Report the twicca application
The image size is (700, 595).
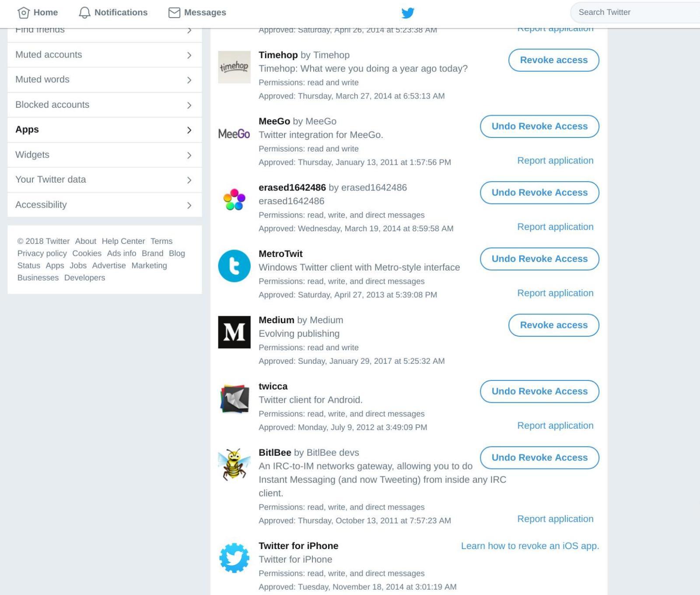555,426
